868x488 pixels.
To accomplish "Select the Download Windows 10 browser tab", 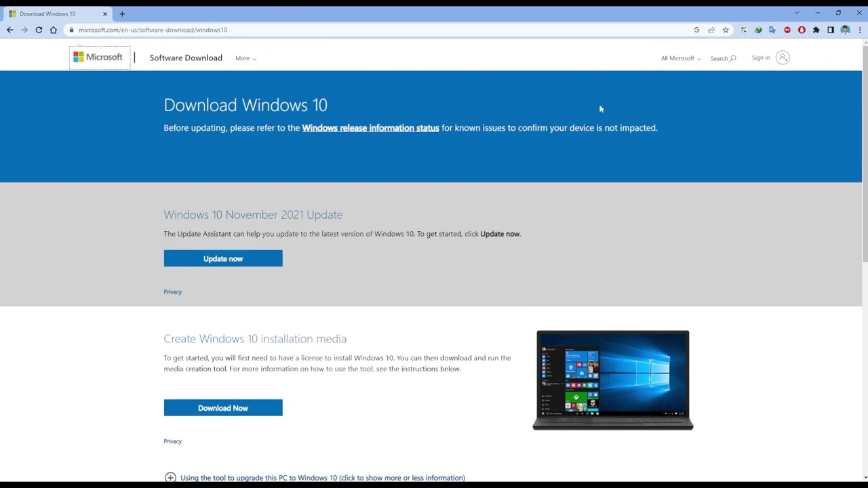I will click(x=58, y=14).
